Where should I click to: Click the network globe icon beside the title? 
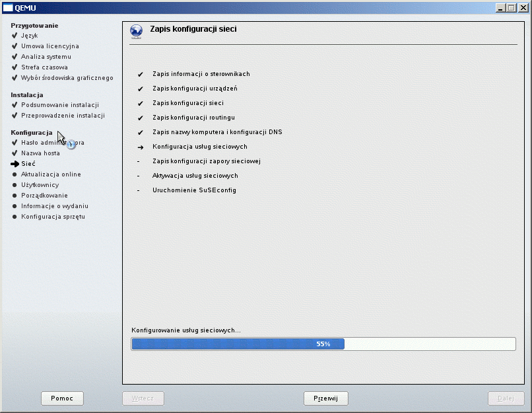137,31
